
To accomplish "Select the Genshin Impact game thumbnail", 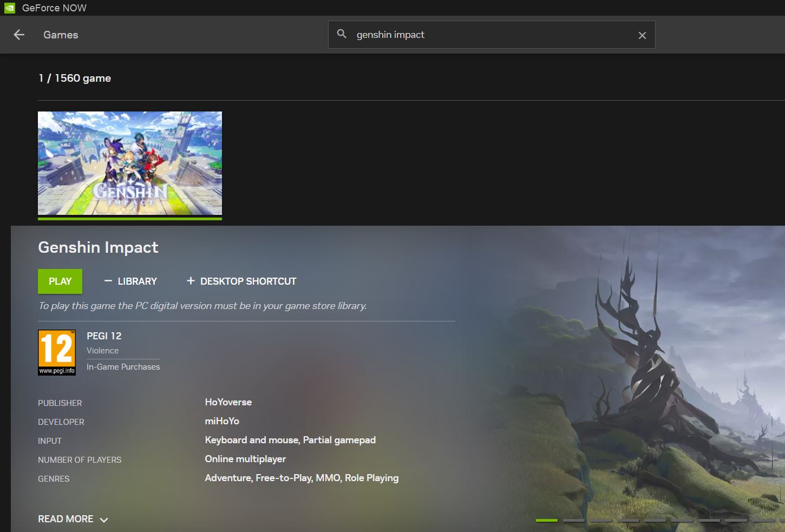I will [x=130, y=163].
